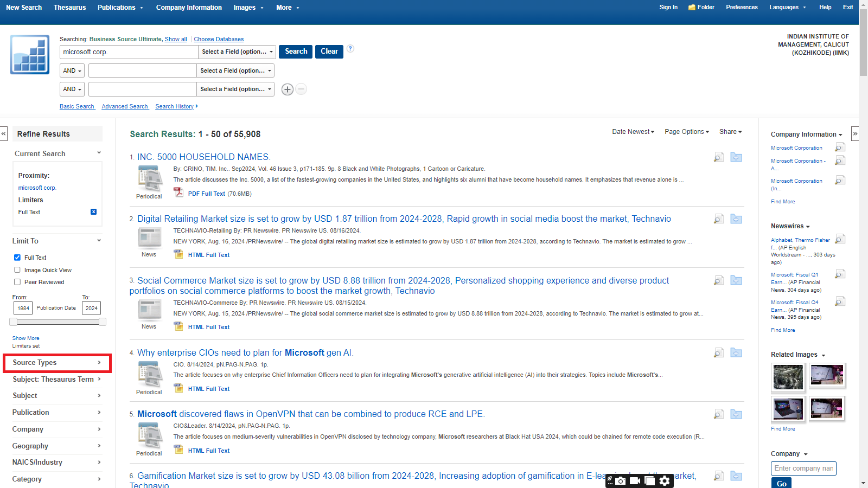Click the search help question mark icon
The height and width of the screenshot is (488, 868).
coord(350,49)
